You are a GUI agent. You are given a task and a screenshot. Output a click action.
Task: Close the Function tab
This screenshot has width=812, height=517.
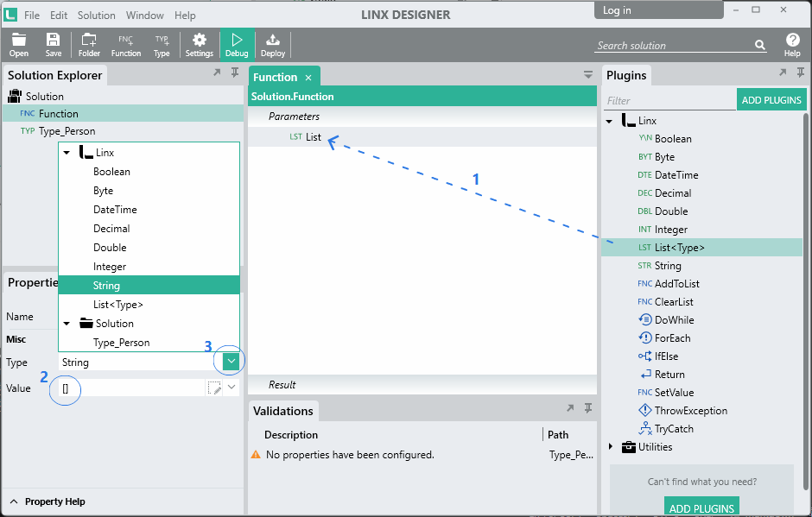click(x=308, y=78)
